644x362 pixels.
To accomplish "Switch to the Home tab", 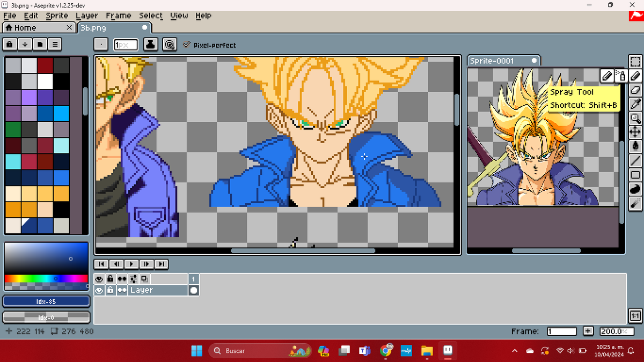I will [39, 27].
